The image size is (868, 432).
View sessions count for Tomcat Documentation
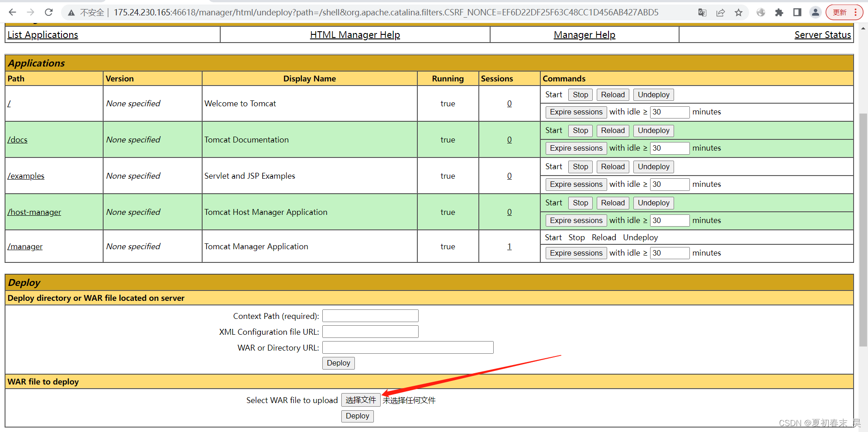(509, 140)
